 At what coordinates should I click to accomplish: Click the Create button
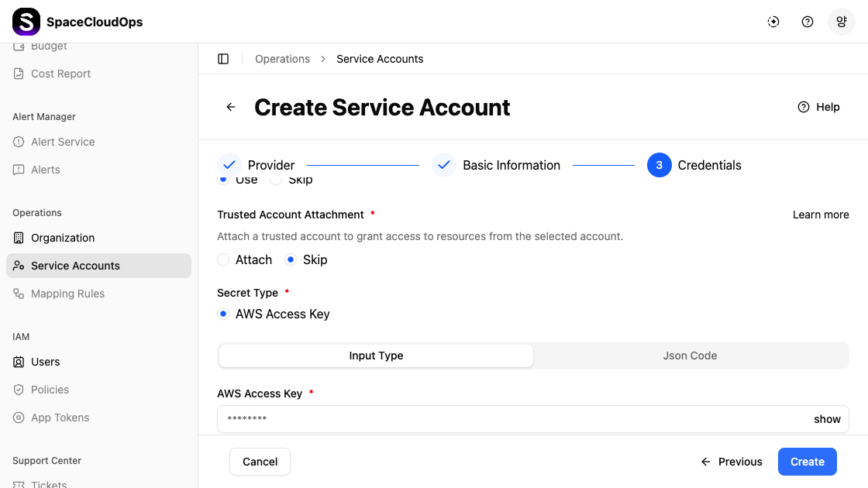tap(807, 462)
